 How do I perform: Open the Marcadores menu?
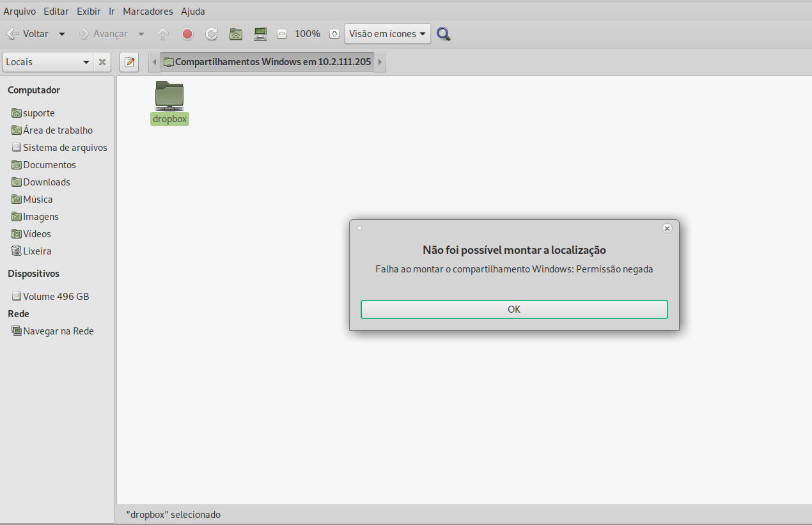click(148, 12)
